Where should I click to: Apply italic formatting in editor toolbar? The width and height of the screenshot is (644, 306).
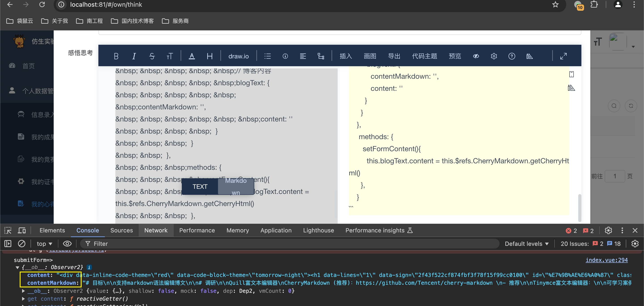(x=134, y=56)
